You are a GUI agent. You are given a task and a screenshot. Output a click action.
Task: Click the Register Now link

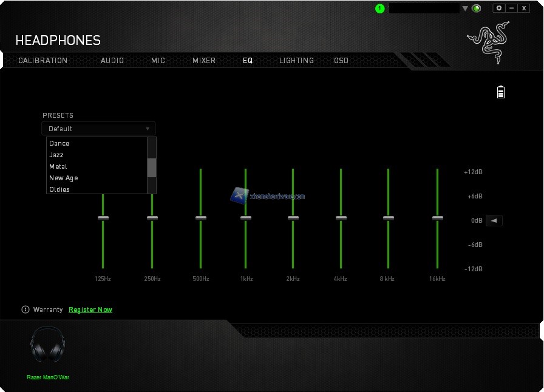(x=90, y=309)
